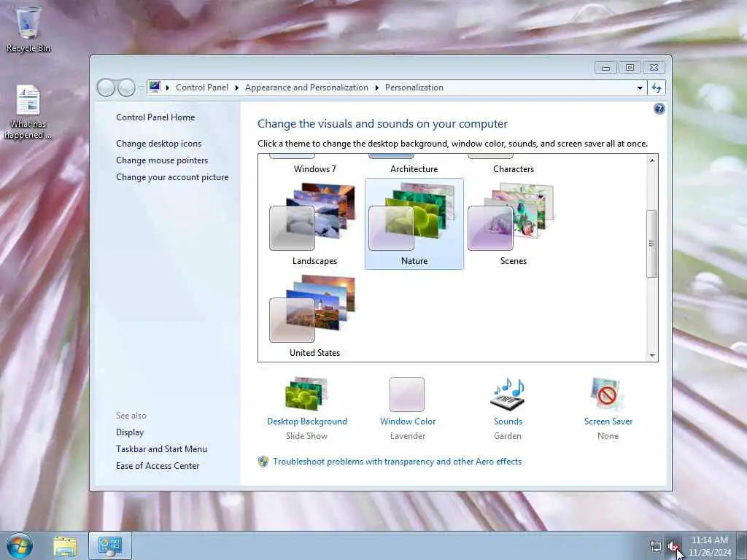The image size is (747, 560).
Task: Click the Control Panel taskbar button
Action: tap(110, 546)
